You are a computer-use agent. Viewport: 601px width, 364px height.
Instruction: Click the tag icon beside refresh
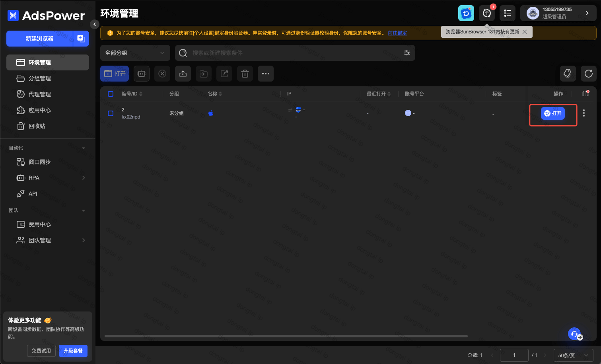[x=568, y=74]
